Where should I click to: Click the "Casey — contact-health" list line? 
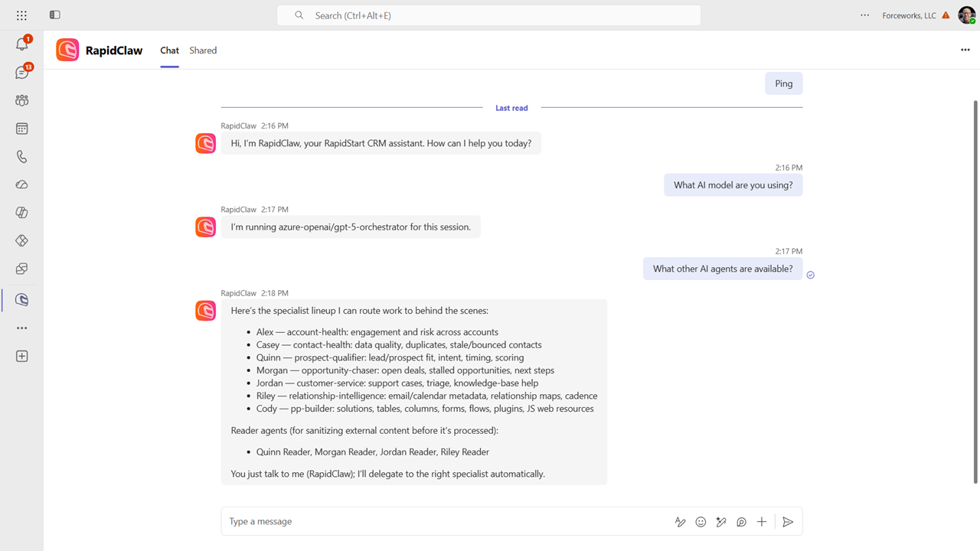coord(399,345)
